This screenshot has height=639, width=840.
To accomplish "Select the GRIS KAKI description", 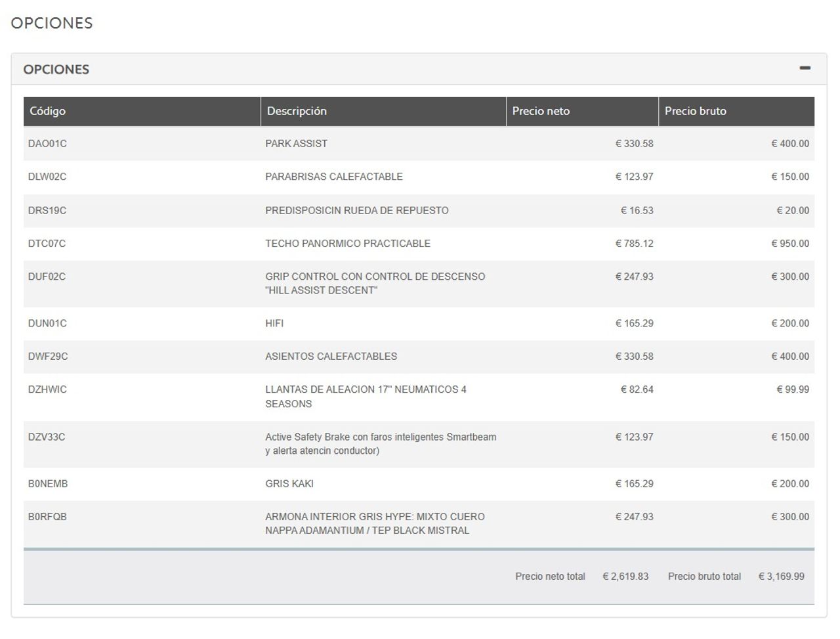I will point(289,484).
